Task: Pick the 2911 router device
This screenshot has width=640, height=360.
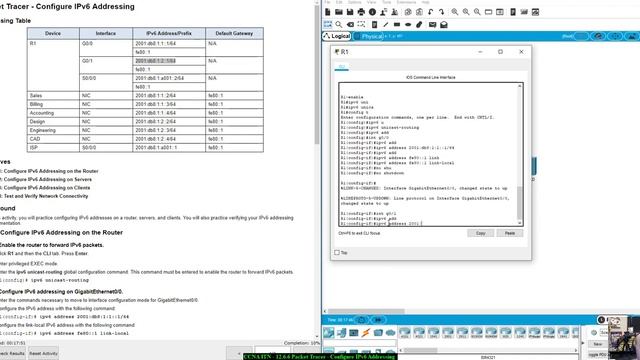Action: (x=462, y=333)
